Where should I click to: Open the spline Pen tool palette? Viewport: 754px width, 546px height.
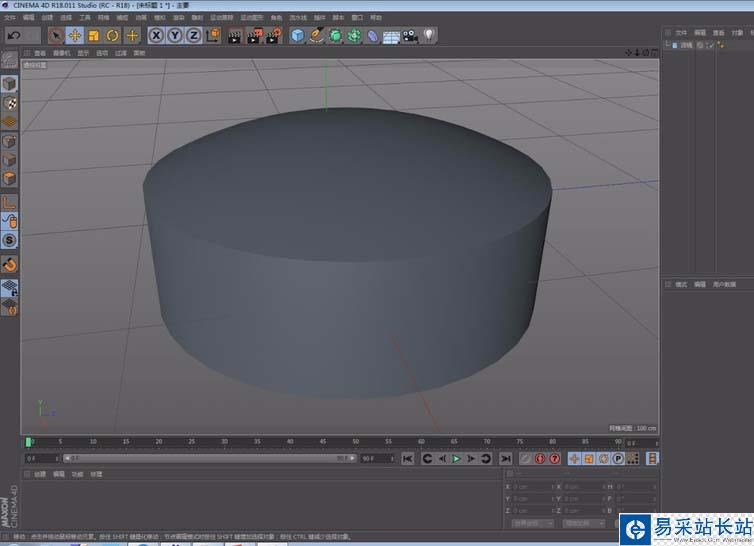[x=316, y=36]
